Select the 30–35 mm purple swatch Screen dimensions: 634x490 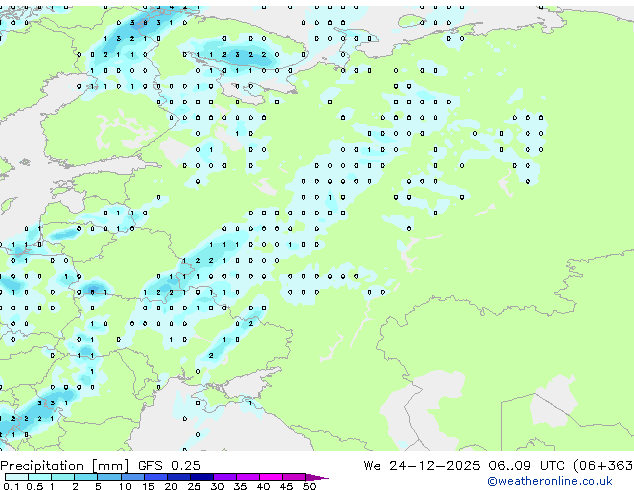point(225,477)
